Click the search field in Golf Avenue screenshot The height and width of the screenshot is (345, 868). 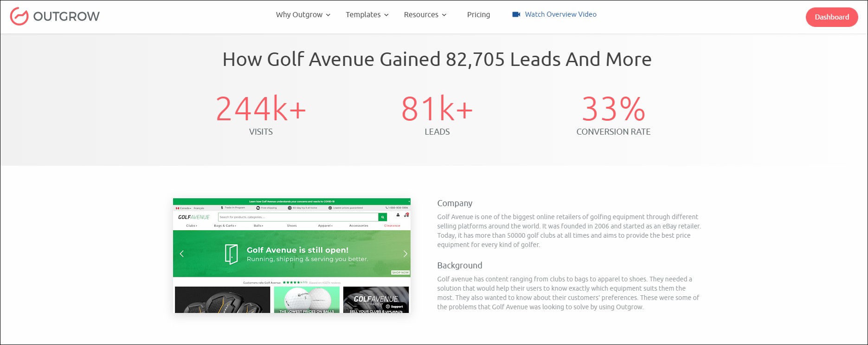pyautogui.click(x=298, y=217)
